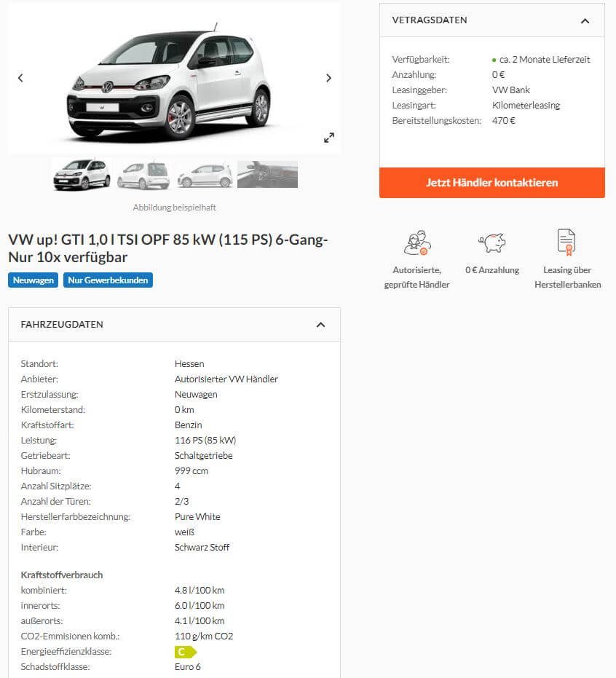This screenshot has width=616, height=678.
Task: Click the main white VW up! image
Action: tap(170, 82)
